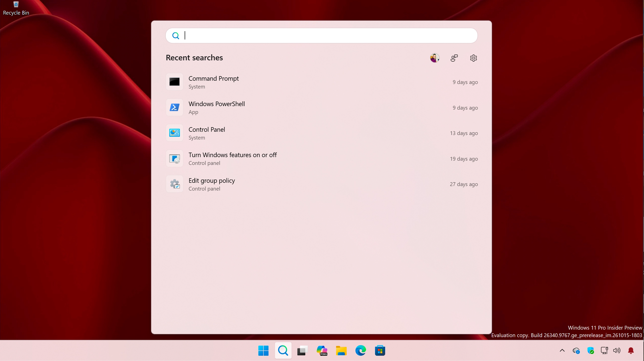
Task: Launch Microsoft Edge from the taskbar
Action: 360,350
